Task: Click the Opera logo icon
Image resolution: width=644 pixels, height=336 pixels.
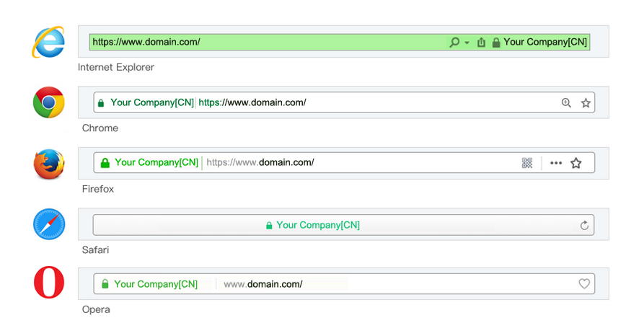Action: [x=49, y=283]
